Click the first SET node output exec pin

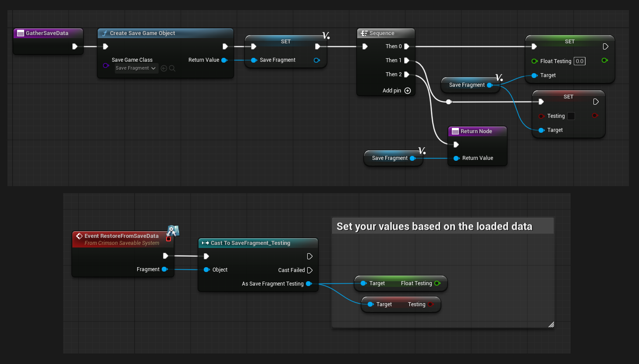(x=318, y=46)
